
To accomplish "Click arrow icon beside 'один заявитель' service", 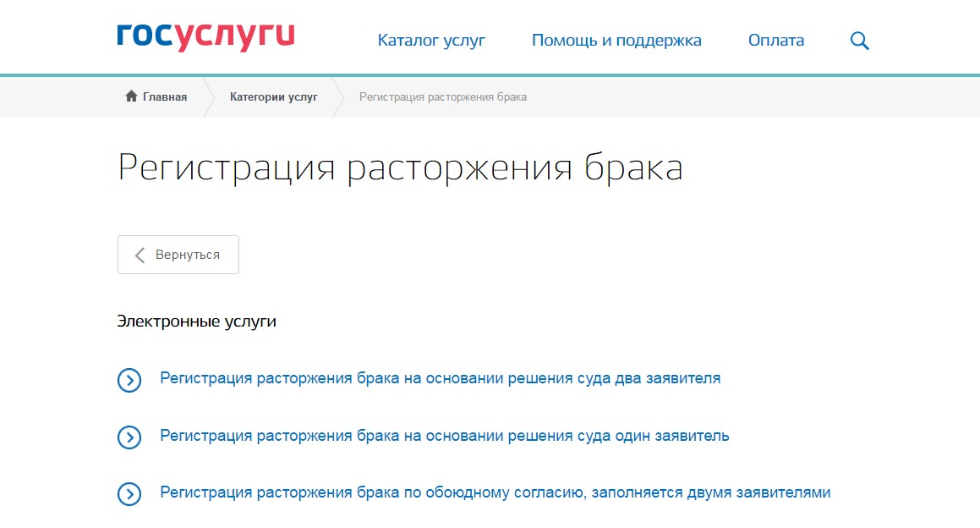I will (x=129, y=437).
